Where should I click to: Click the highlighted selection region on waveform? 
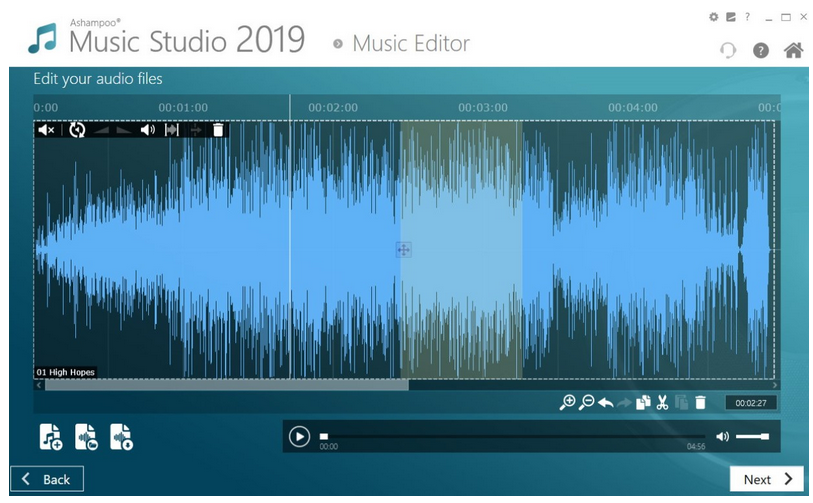tap(461, 249)
